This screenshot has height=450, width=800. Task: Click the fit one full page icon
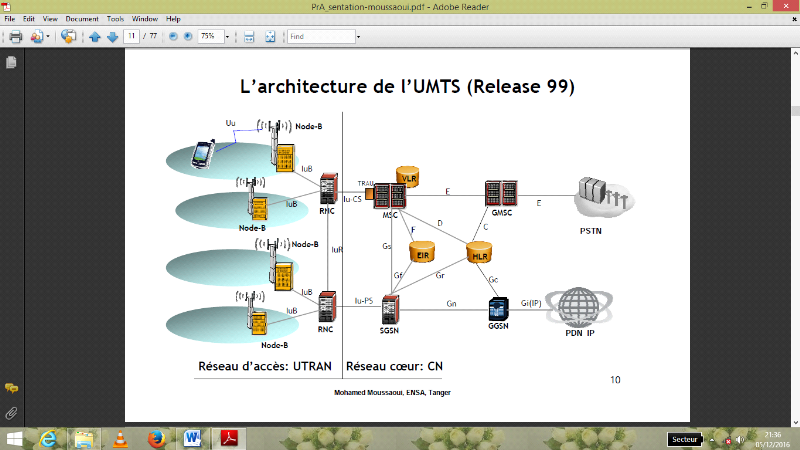[x=270, y=37]
